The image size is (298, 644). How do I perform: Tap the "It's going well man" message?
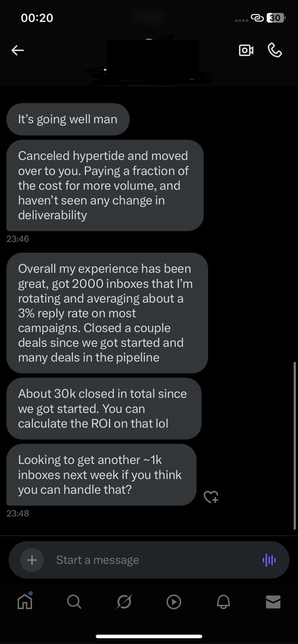(68, 119)
